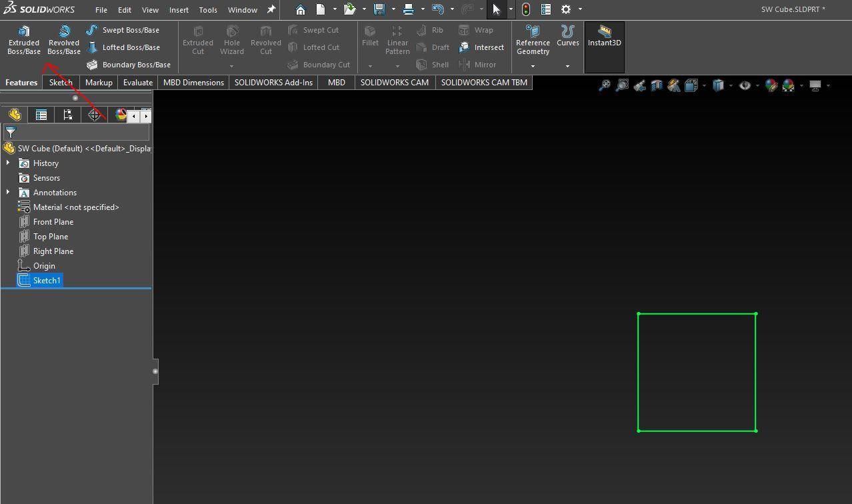Open the Section View tool
Image resolution: width=852 pixels, height=504 pixels.
[656, 85]
